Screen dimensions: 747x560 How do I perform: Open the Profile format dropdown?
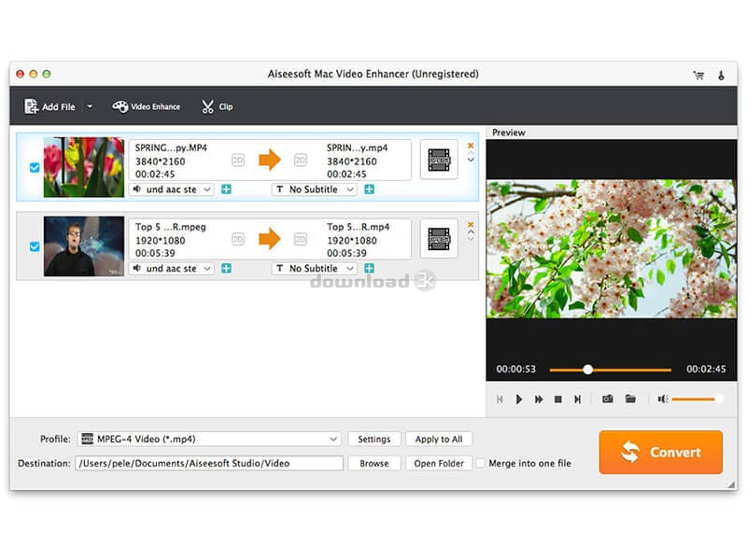point(209,439)
